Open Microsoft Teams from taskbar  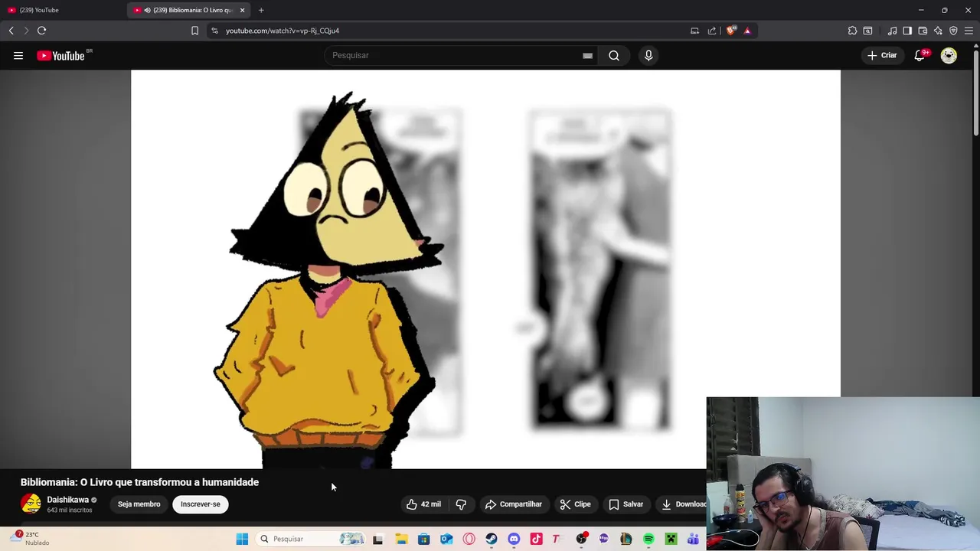pos(693,540)
